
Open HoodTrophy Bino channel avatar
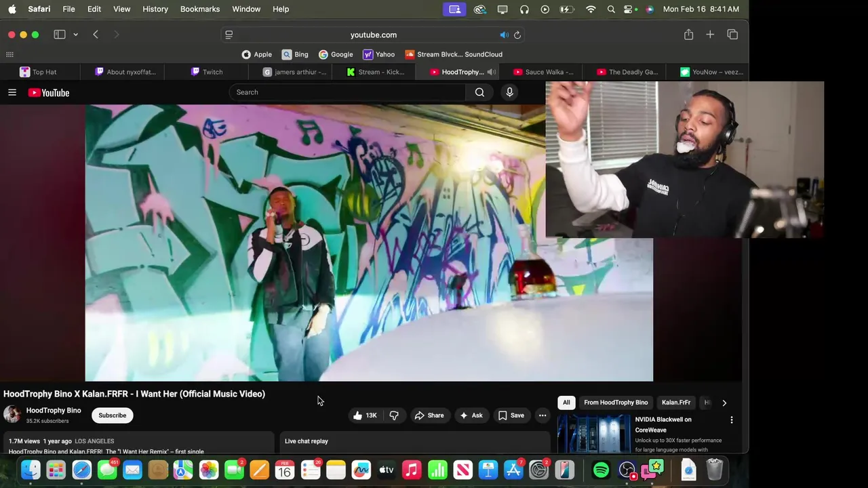(12, 415)
